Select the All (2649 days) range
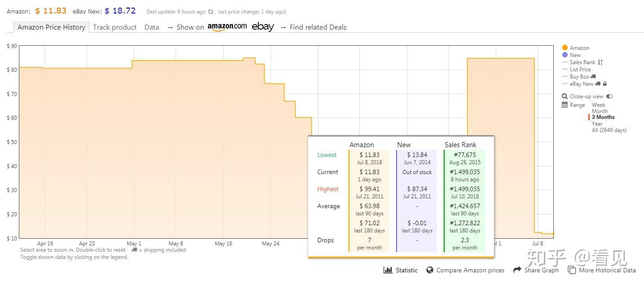Screen dimensions: 644x284 [609, 130]
